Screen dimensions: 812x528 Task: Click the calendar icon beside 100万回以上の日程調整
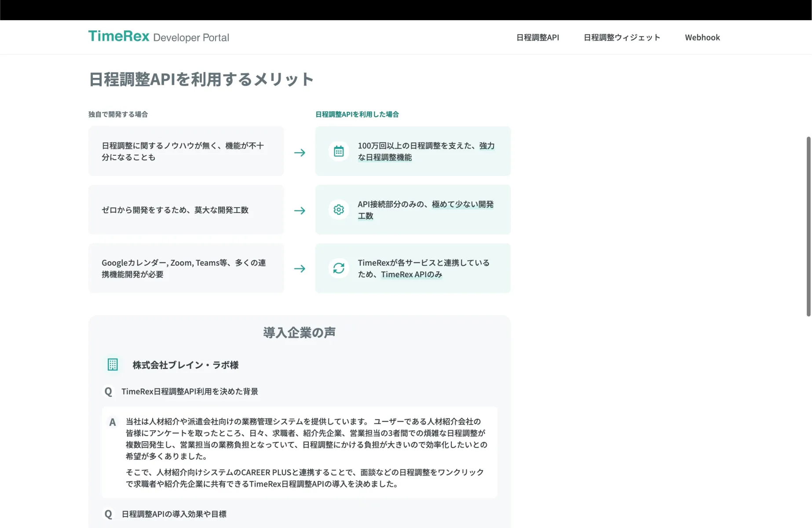(x=339, y=151)
